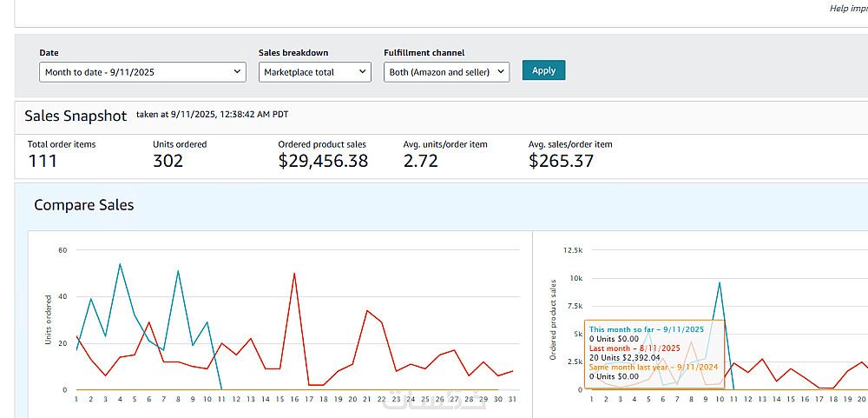868x418 pixels.
Task: Click the Total order items value 111
Action: pos(43,161)
